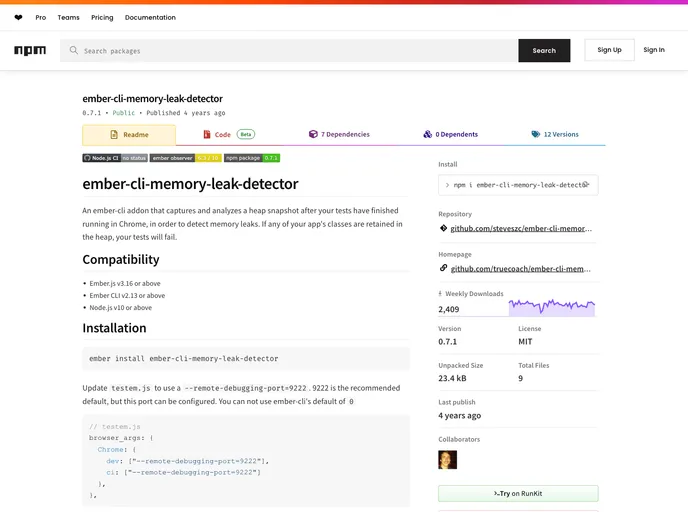
Task: Click the npm i install command box
Action: 518,185
